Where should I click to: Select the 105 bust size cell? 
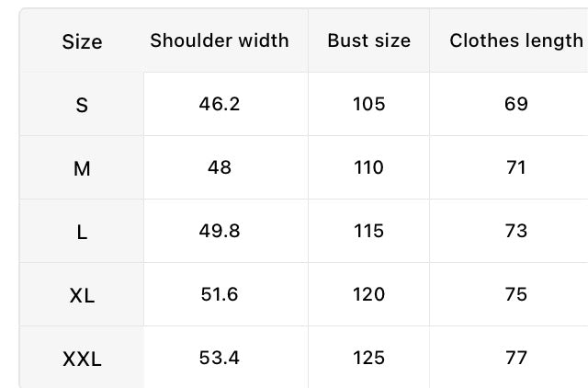[368, 104]
